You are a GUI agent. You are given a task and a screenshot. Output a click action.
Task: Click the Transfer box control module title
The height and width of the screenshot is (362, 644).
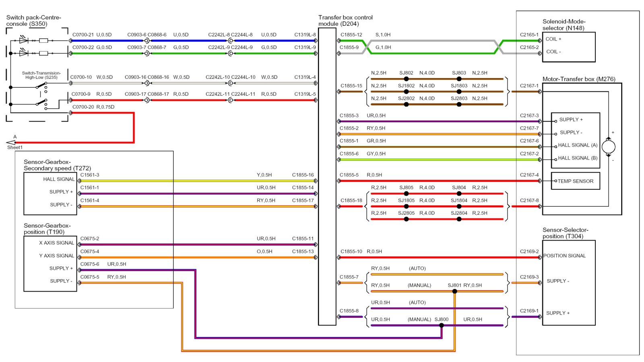click(345, 21)
